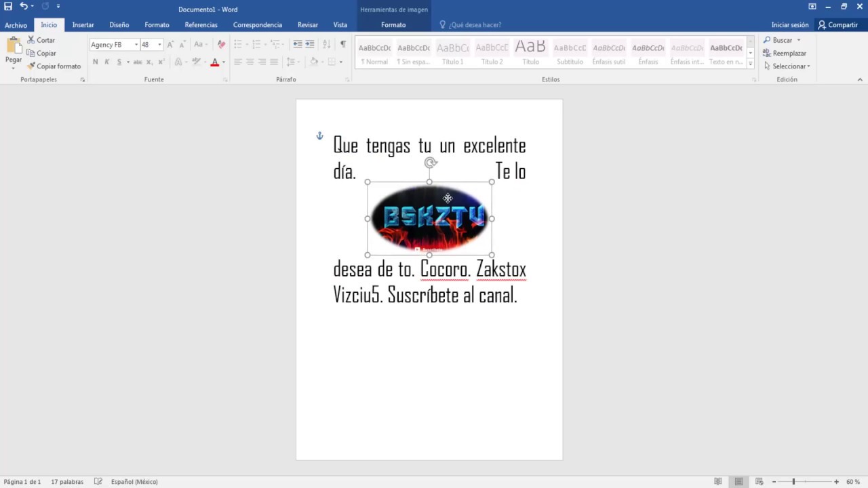Switch to the Revisar tab

308,25
